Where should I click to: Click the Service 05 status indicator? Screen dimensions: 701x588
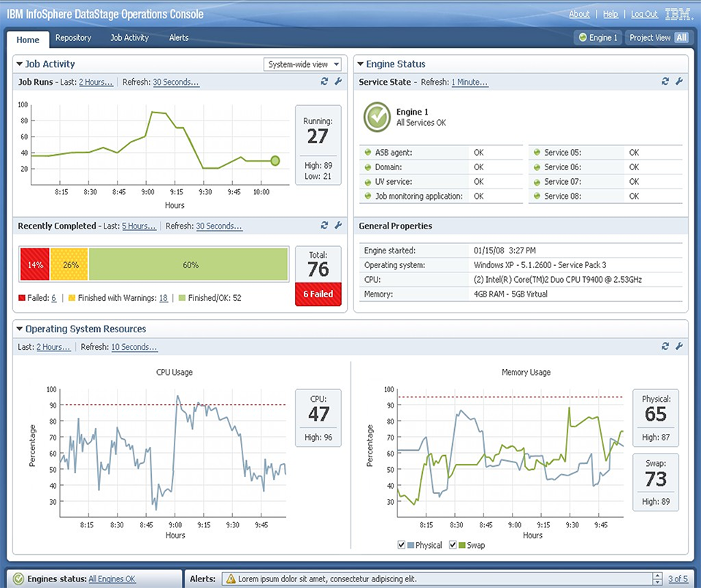coord(537,153)
